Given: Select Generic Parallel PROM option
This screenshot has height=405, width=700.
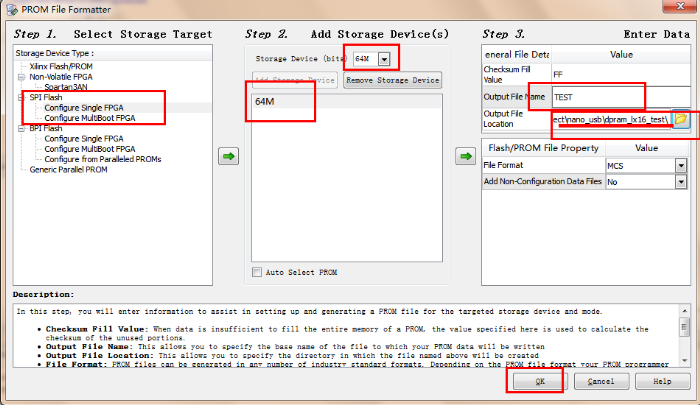Looking at the screenshot, I should 69,169.
